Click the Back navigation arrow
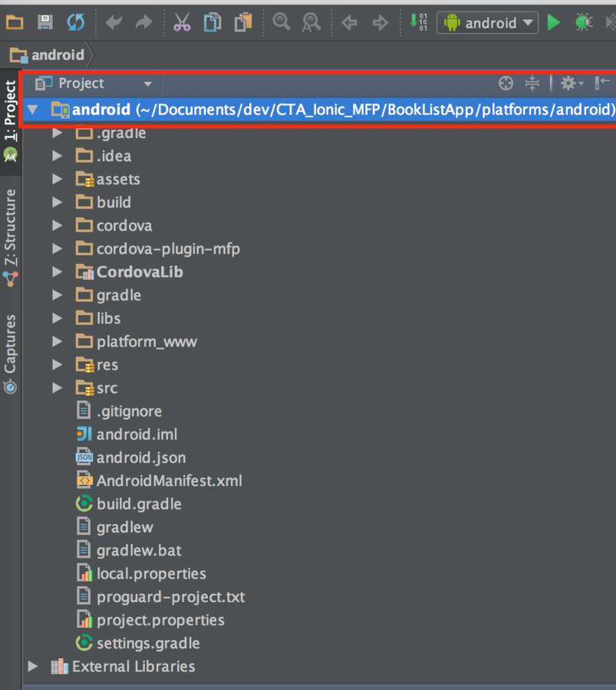This screenshot has height=690, width=616. 349,22
